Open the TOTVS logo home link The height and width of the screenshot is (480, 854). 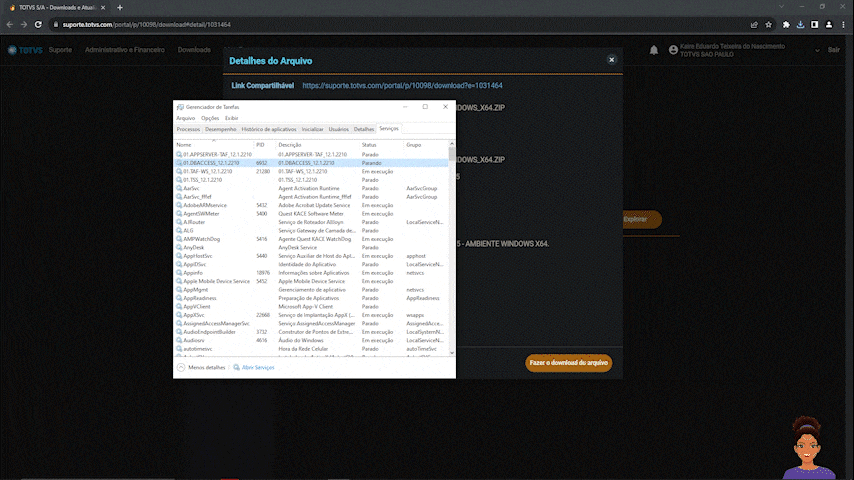(x=25, y=50)
